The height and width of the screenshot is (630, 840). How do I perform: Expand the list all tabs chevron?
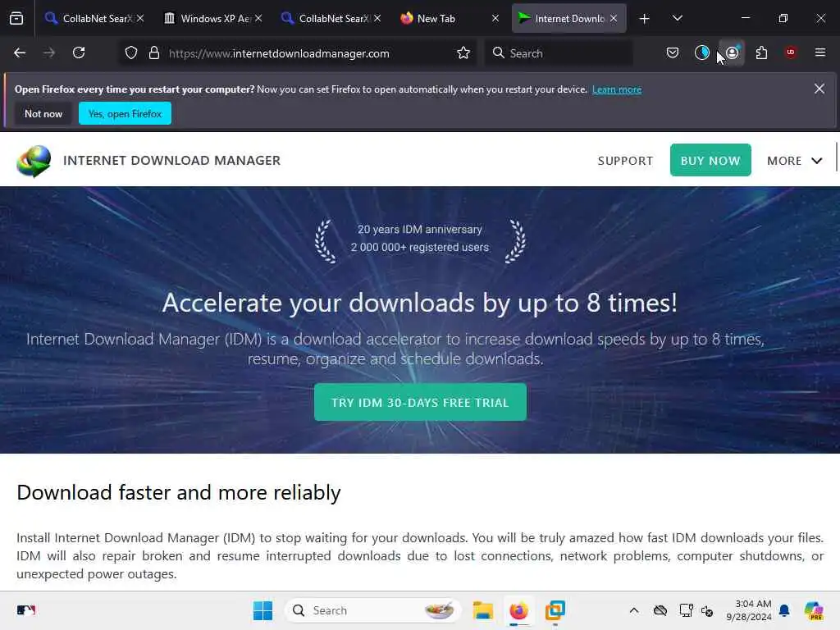(677, 19)
